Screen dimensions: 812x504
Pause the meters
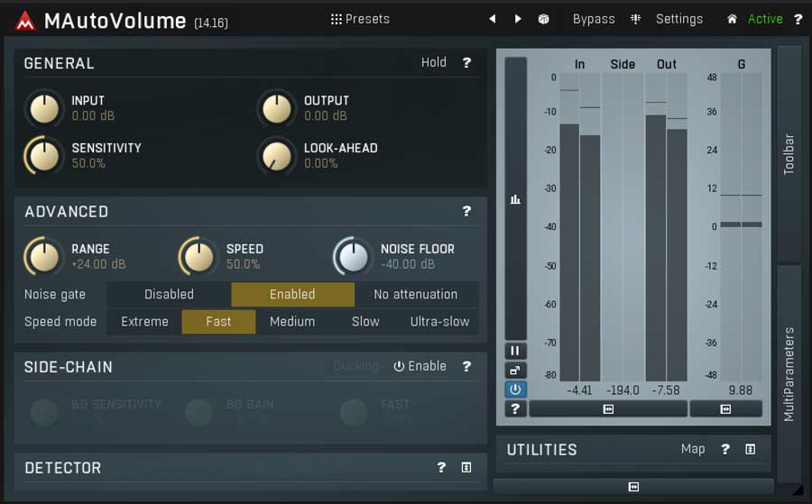pyautogui.click(x=515, y=352)
